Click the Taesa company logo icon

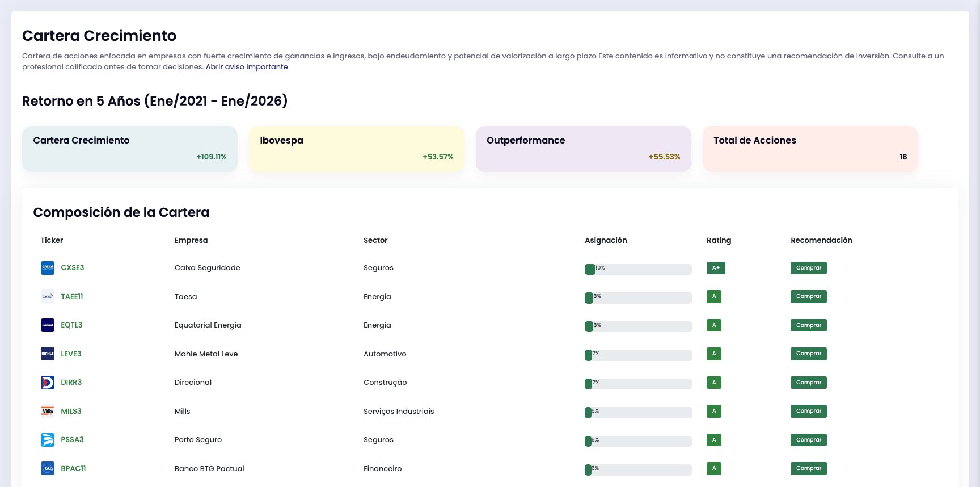pyautogui.click(x=48, y=296)
